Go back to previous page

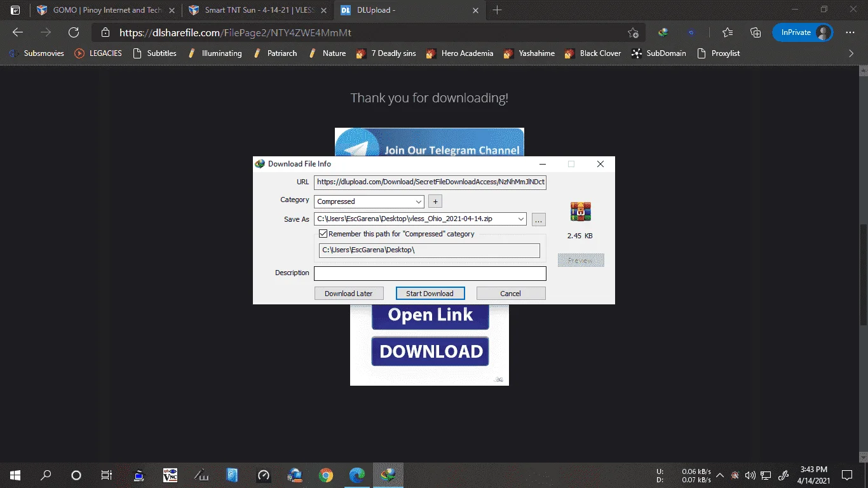(18, 32)
